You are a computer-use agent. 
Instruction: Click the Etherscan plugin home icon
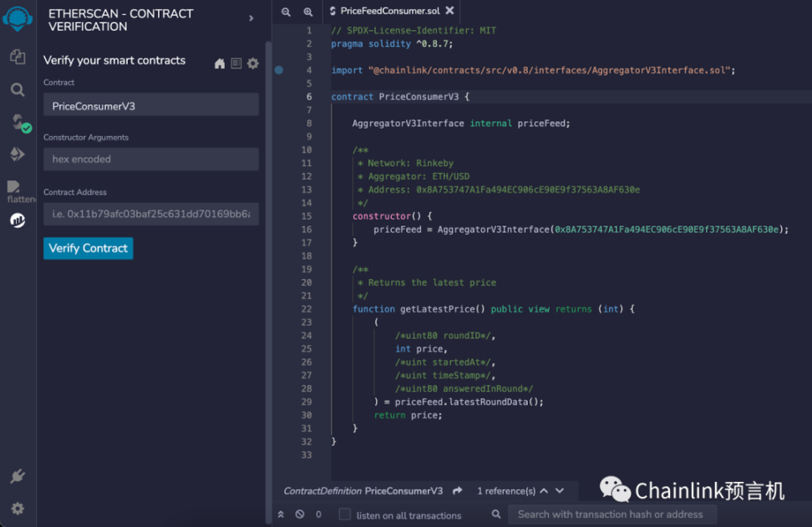tap(220, 63)
